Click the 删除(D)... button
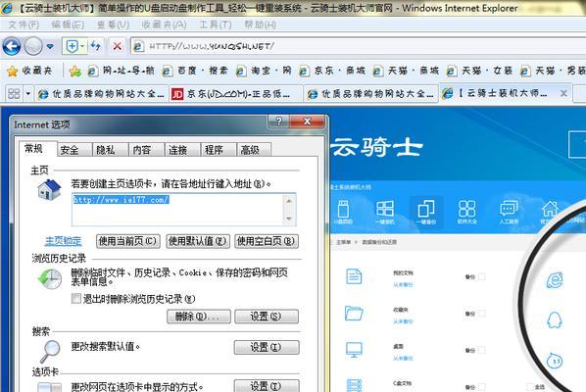 199,317
